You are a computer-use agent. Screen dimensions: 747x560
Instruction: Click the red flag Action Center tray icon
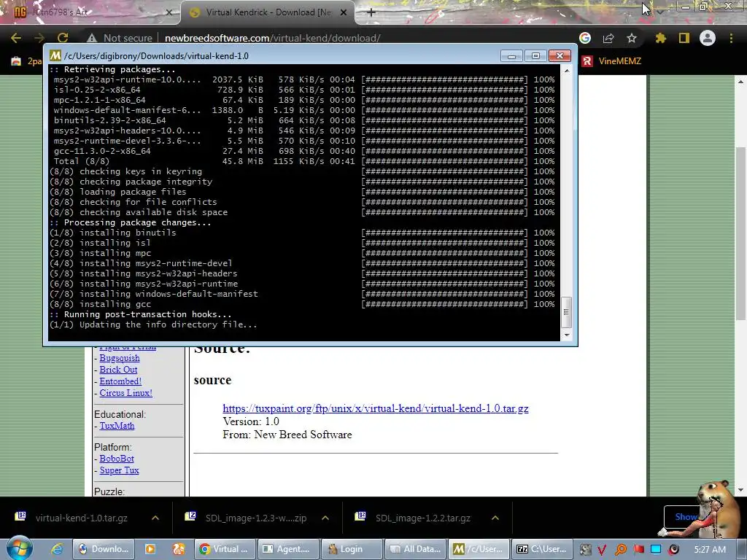[638, 550]
